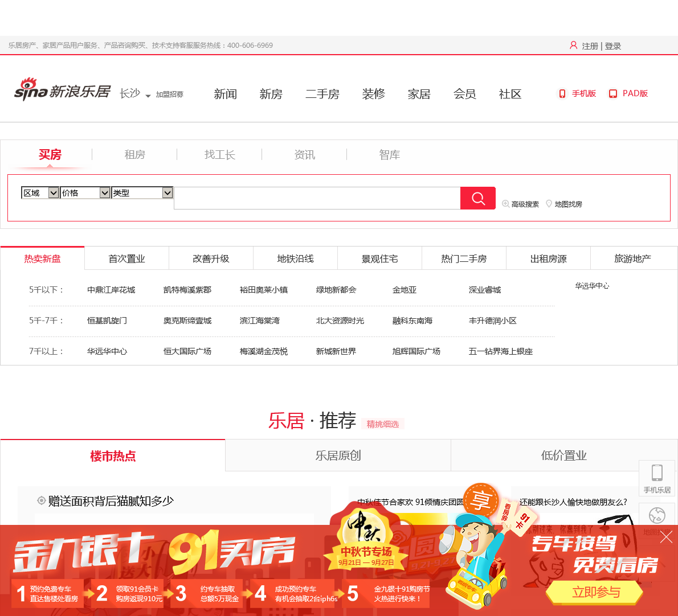
Task: Click the 登录 login link
Action: [x=612, y=46]
